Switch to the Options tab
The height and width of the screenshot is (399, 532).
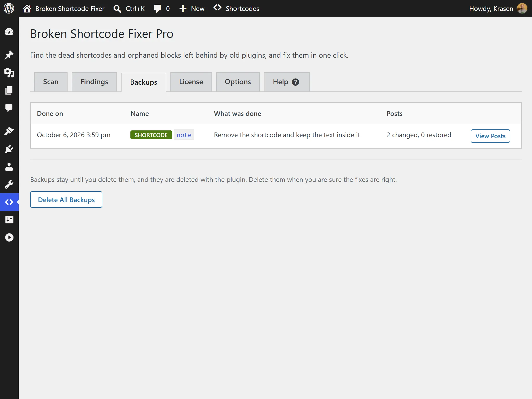coord(238,82)
